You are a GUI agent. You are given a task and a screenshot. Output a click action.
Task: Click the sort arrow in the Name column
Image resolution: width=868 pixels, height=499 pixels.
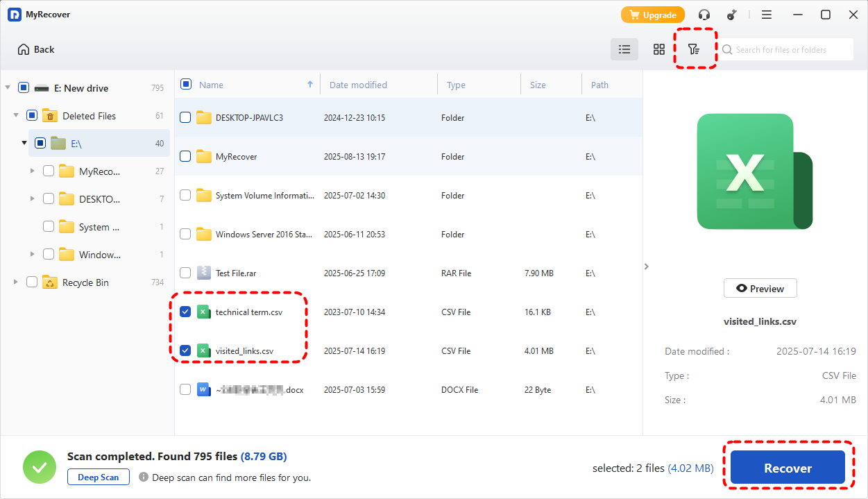(x=310, y=85)
